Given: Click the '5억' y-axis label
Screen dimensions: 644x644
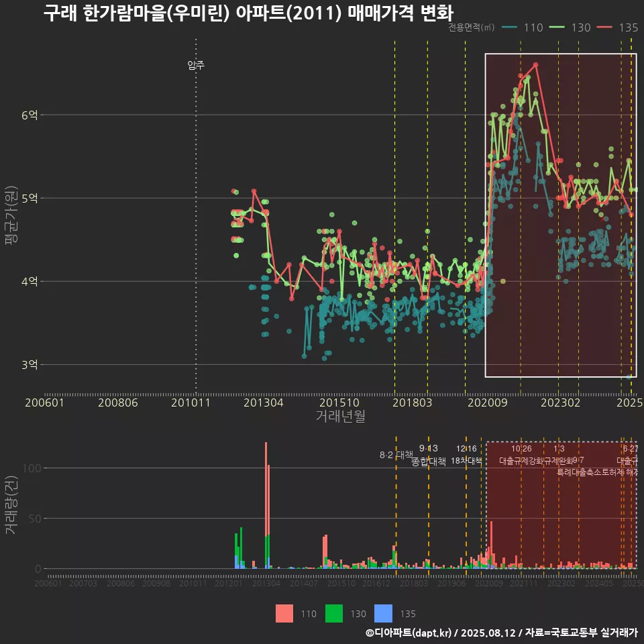Looking at the screenshot, I should 30,199.
